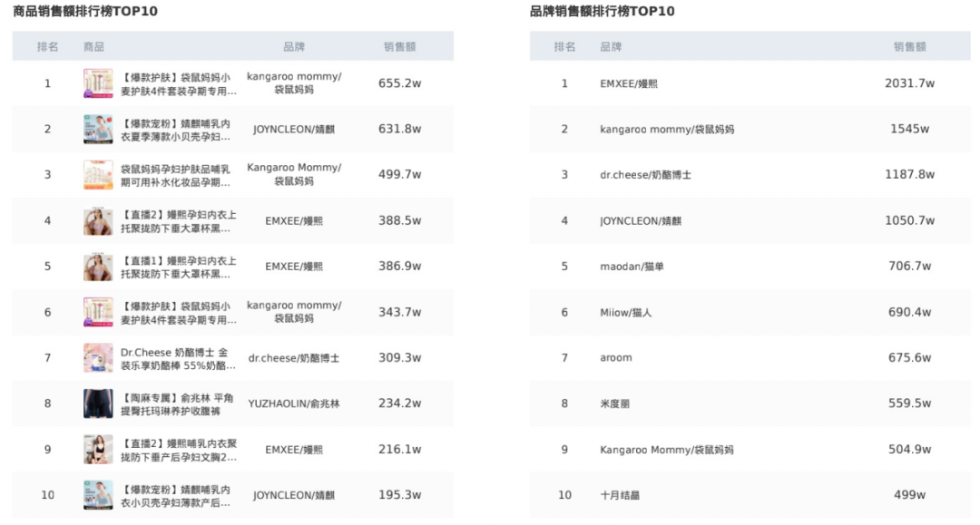Click the rank 2 婧麒哺乳内衣 product image

(98, 130)
